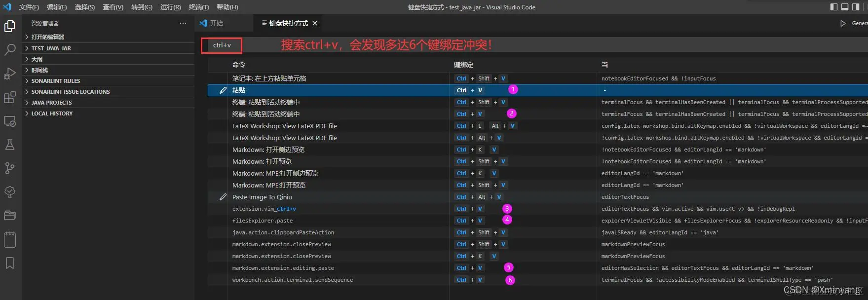The image size is (868, 300).
Task: Open the Bookmarks view icon
Action: 10,263
